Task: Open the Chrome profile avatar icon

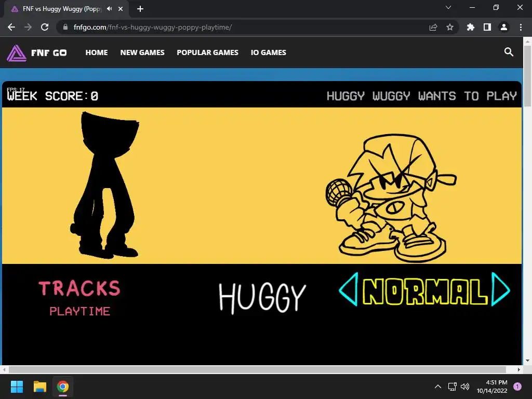Action: coord(504,27)
